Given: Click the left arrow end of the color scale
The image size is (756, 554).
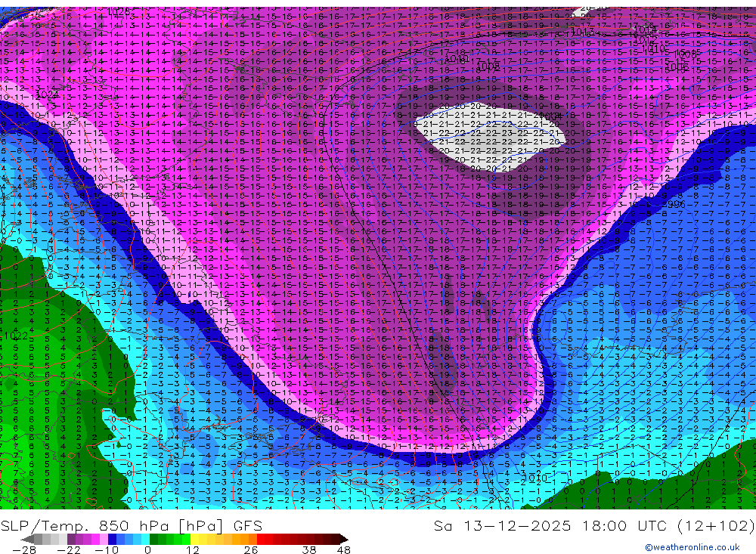Looking at the screenshot, I should (x=27, y=539).
